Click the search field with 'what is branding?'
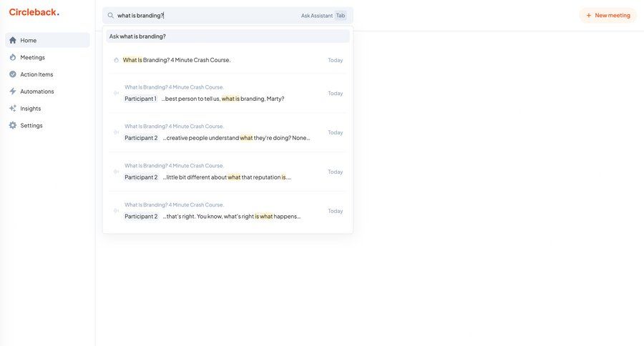The image size is (644, 346). pos(208,15)
